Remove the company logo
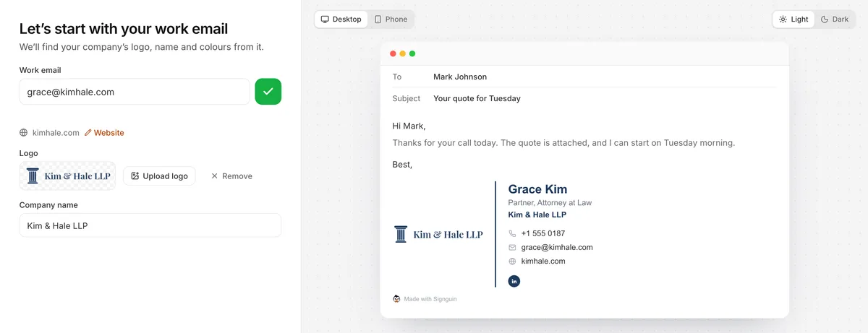Viewport: 868px width, 333px height. coord(231,176)
